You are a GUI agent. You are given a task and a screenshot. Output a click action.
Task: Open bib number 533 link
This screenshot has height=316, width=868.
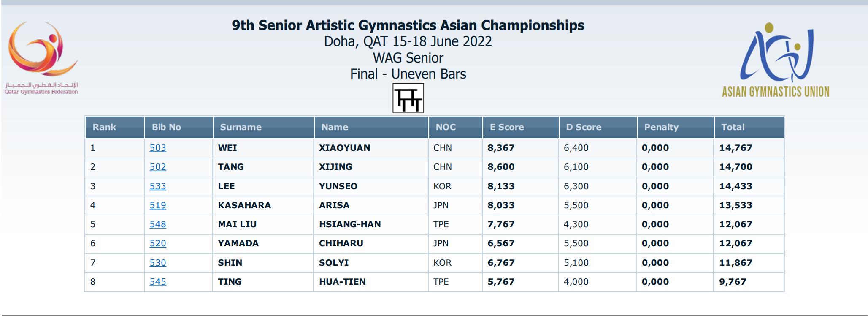pyautogui.click(x=158, y=186)
